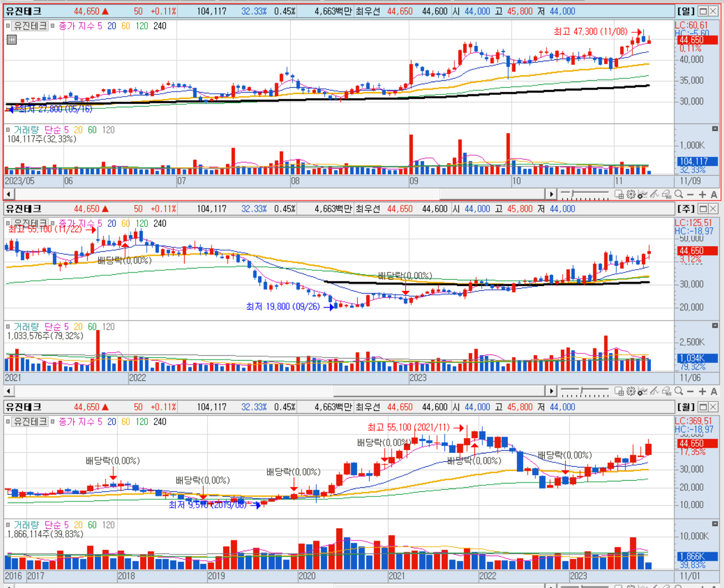Click the daily chart scrollbar left arrow
The height and width of the screenshot is (588, 724).
[8, 194]
